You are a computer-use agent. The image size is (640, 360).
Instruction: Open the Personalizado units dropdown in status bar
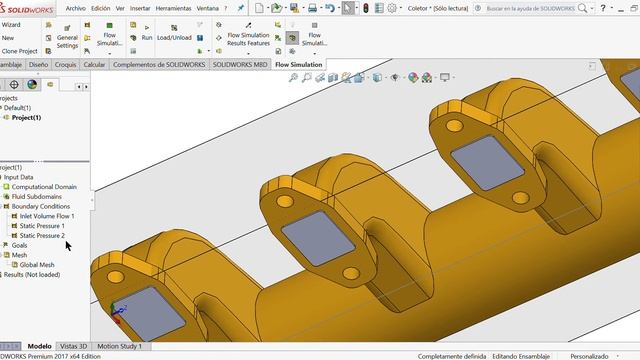click(x=618, y=356)
